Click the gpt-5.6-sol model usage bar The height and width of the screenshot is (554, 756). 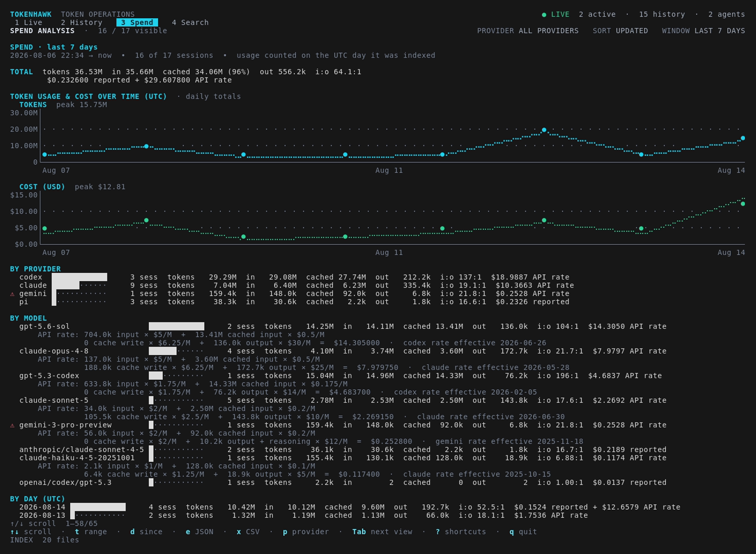(176, 327)
